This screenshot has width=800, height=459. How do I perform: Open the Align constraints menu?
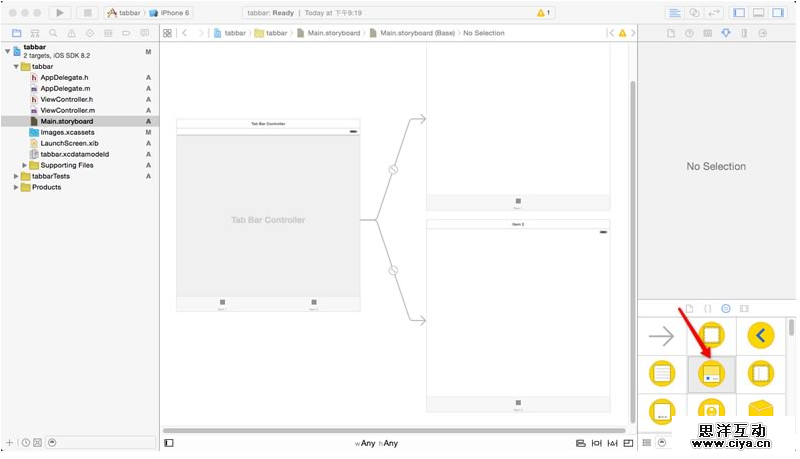[581, 443]
